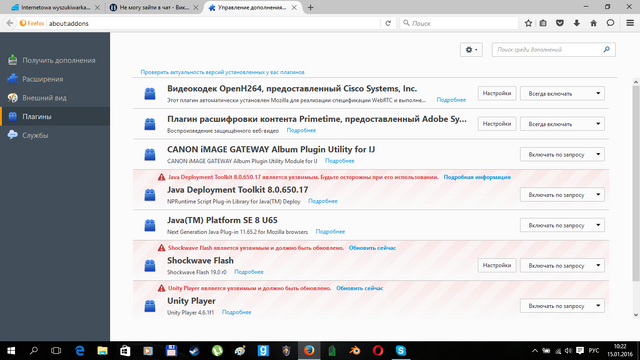This screenshot has height=360, width=640.
Task: Select 'Расширения' in sidebar
Action: pyautogui.click(x=55, y=79)
